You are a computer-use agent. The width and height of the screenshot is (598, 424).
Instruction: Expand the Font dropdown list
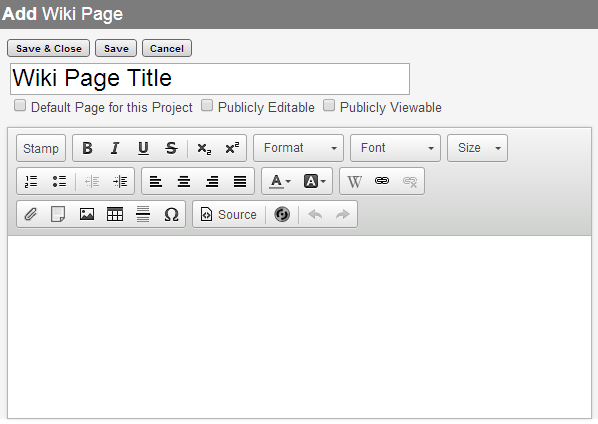click(395, 148)
